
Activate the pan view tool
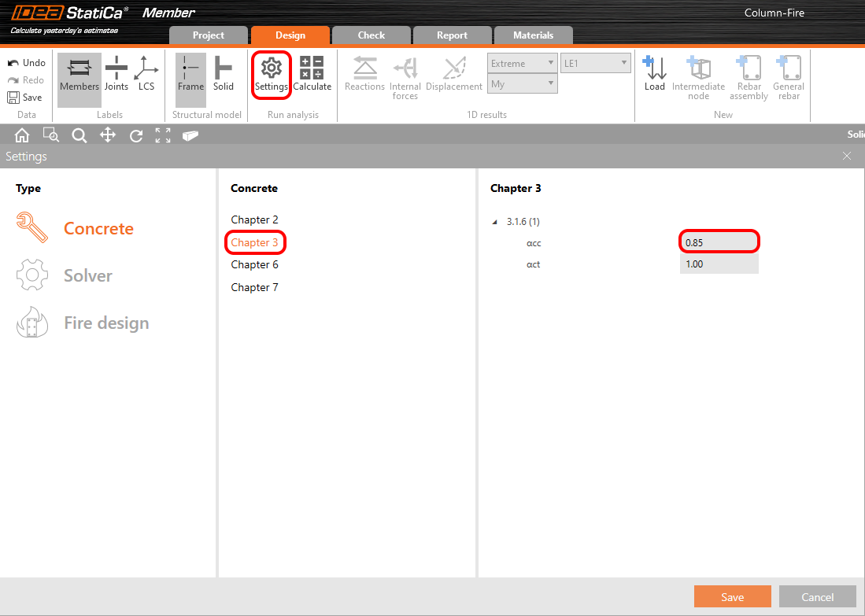pyautogui.click(x=108, y=135)
